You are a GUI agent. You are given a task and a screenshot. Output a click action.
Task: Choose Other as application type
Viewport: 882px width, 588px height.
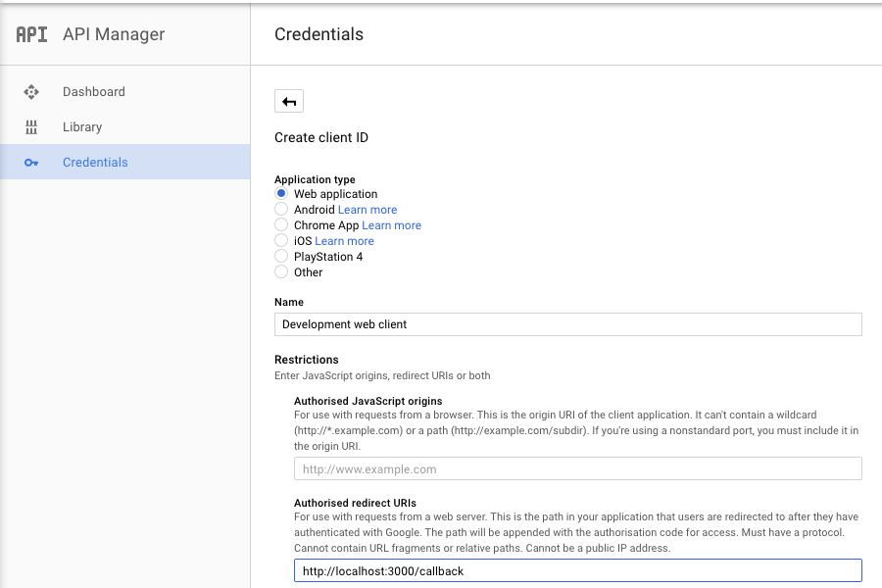[282, 272]
